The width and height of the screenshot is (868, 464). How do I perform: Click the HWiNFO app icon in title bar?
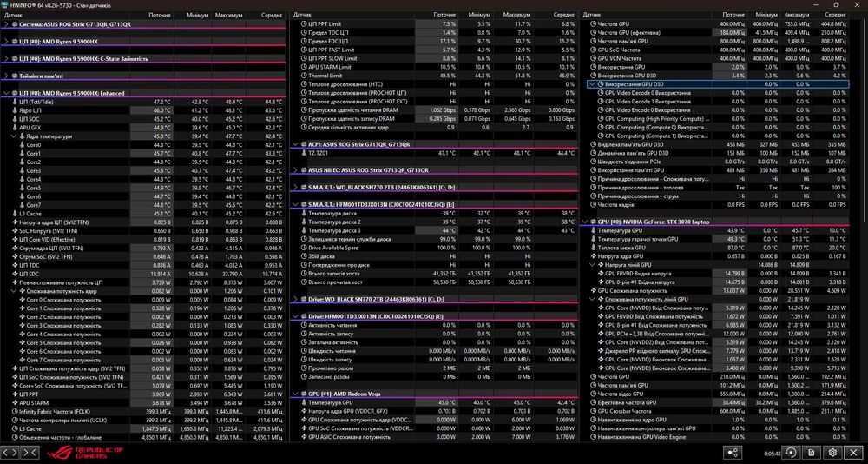(4, 4)
